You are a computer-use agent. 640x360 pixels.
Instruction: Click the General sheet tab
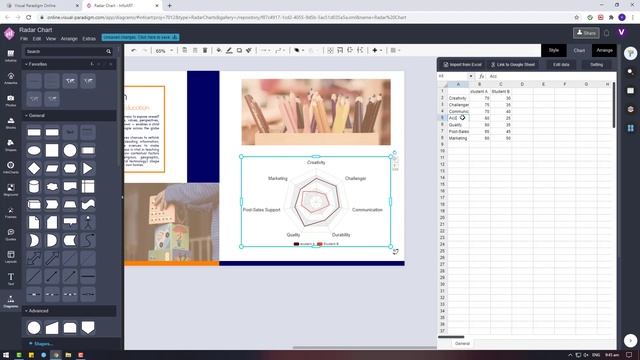[462, 344]
